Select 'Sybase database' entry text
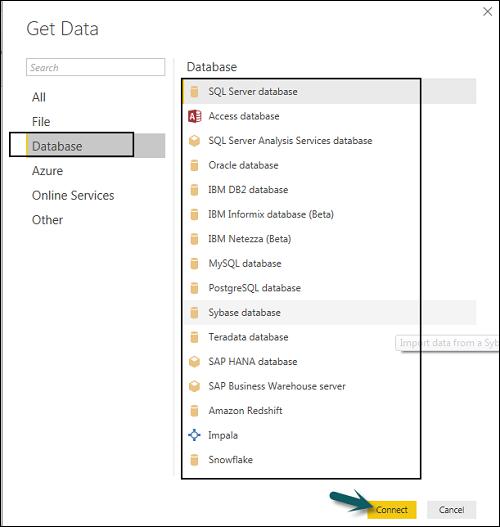 click(x=244, y=313)
